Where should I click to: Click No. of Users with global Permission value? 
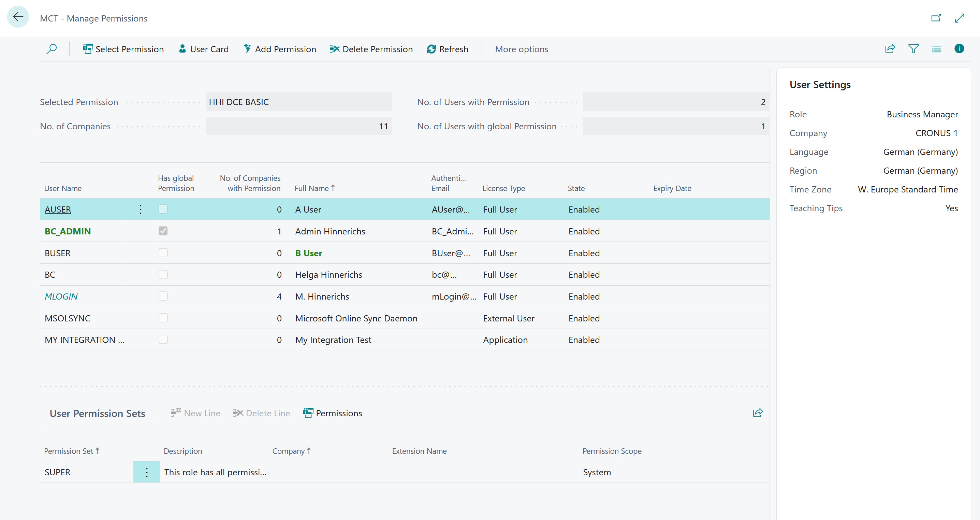tap(676, 126)
